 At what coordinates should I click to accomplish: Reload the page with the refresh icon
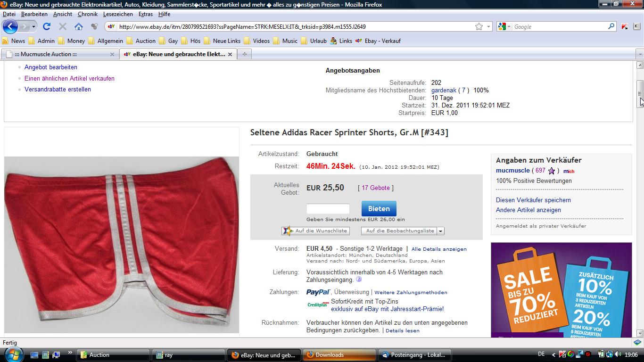47,26
